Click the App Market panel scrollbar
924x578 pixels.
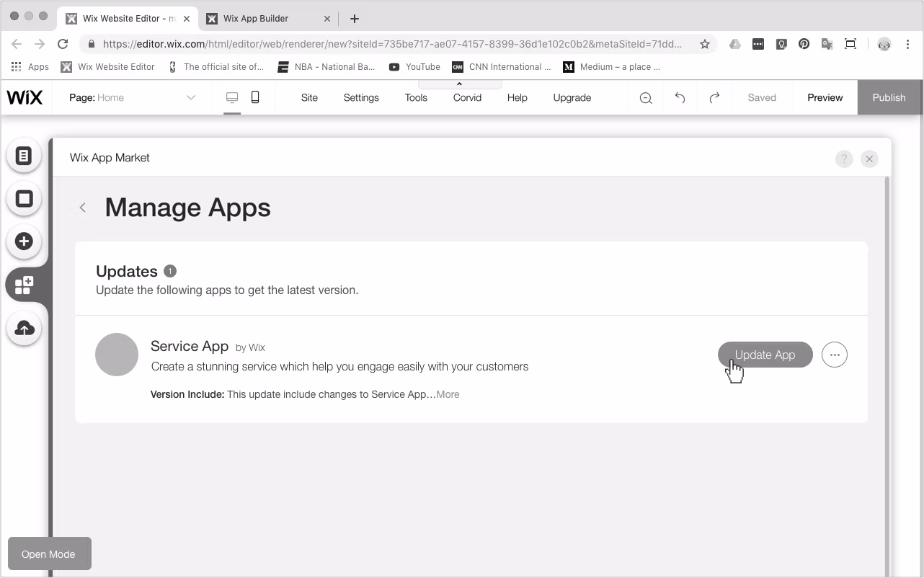(887, 375)
